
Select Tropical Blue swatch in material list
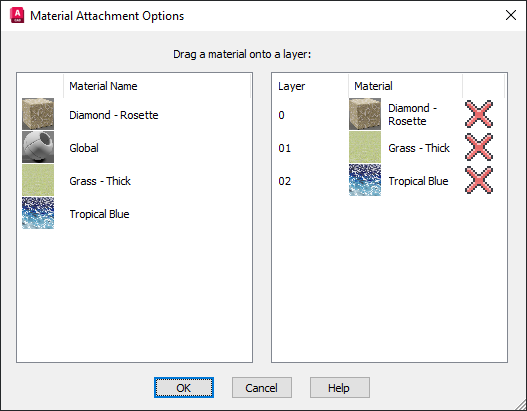38,213
